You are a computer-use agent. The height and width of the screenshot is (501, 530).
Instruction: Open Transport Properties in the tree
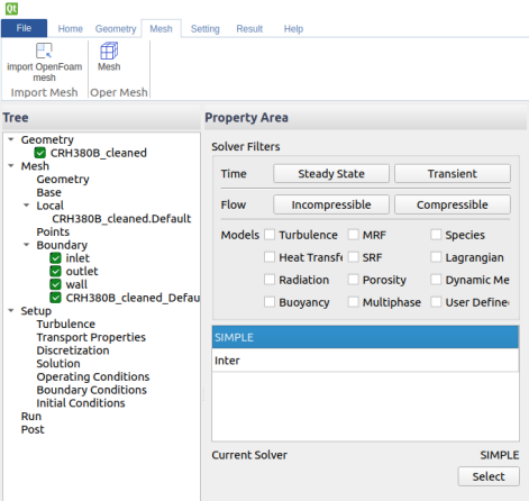click(91, 337)
